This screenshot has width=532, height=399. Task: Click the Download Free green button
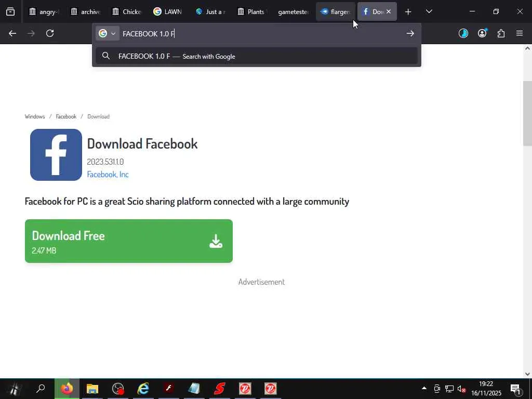click(x=129, y=241)
